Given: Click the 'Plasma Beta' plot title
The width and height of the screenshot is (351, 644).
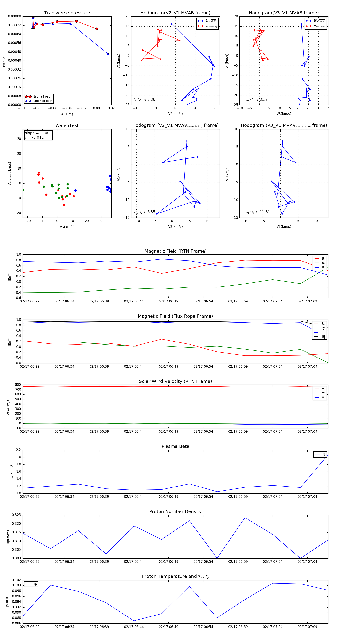Looking at the screenshot, I should pos(175,446).
